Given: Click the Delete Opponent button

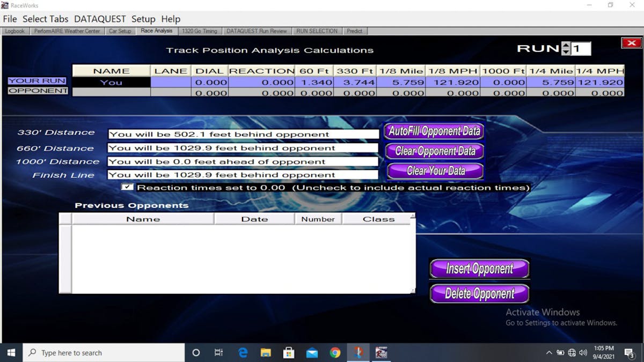Looking at the screenshot, I should coord(479,294).
